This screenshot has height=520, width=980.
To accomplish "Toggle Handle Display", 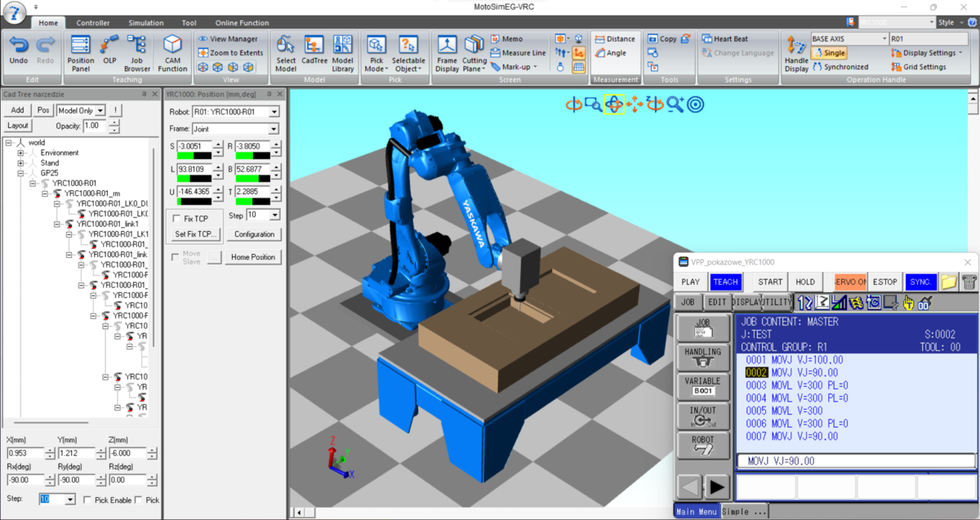I will click(x=796, y=53).
